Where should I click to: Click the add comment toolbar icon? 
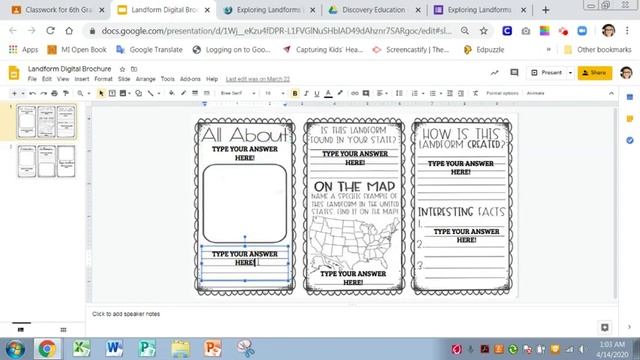(x=366, y=93)
